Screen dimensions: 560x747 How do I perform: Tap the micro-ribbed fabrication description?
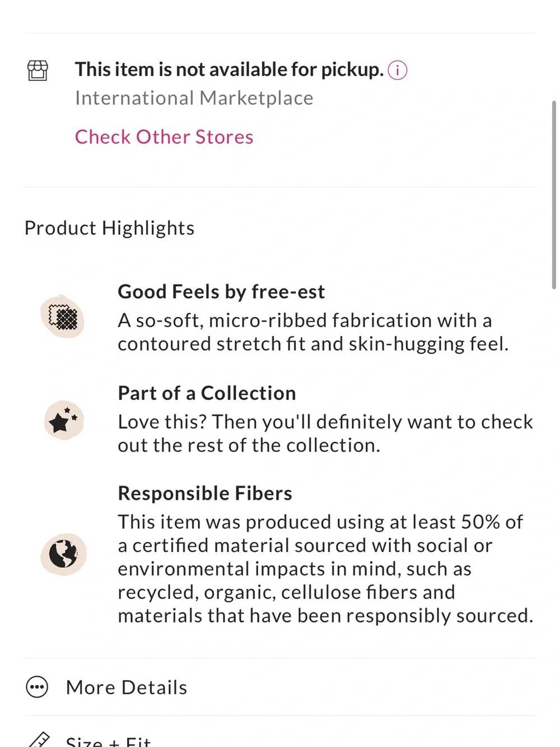314,332
